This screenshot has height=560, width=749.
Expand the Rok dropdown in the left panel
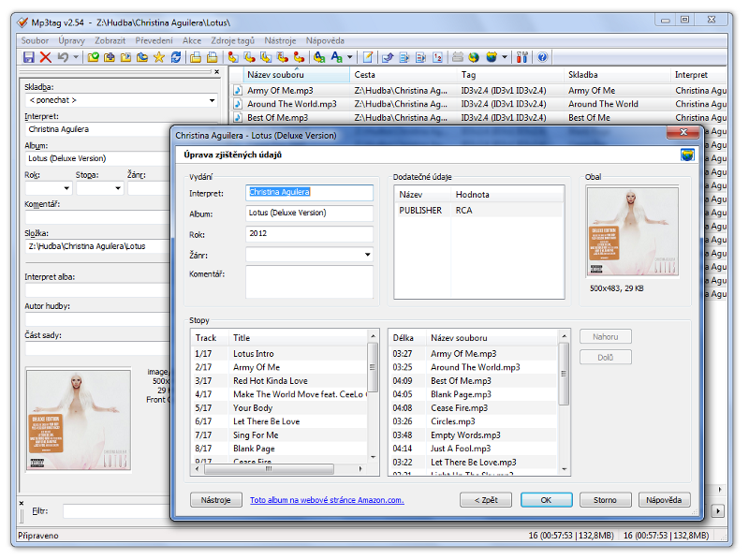(66, 188)
